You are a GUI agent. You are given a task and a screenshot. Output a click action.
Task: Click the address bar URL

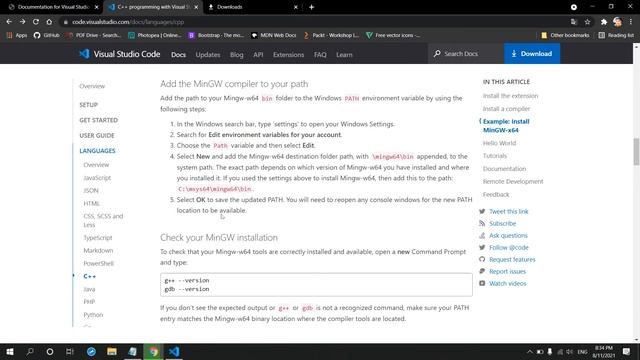128,22
